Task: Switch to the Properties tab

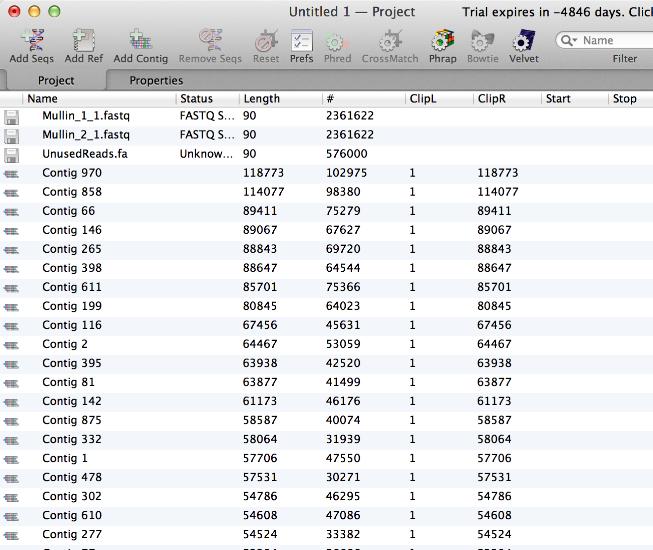Action: (156, 80)
